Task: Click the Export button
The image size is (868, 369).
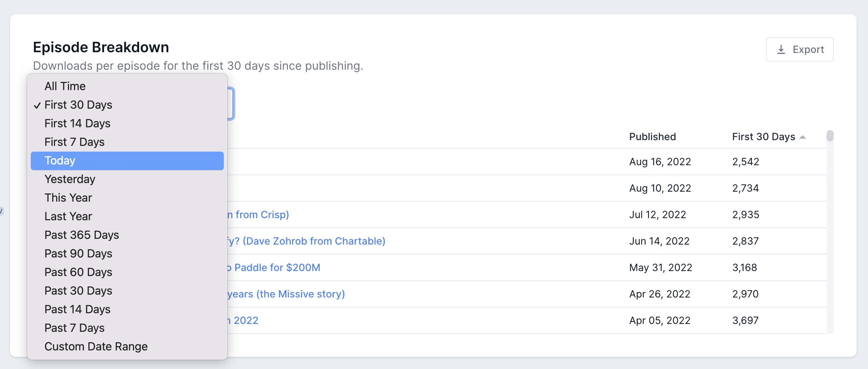Action: pos(799,49)
